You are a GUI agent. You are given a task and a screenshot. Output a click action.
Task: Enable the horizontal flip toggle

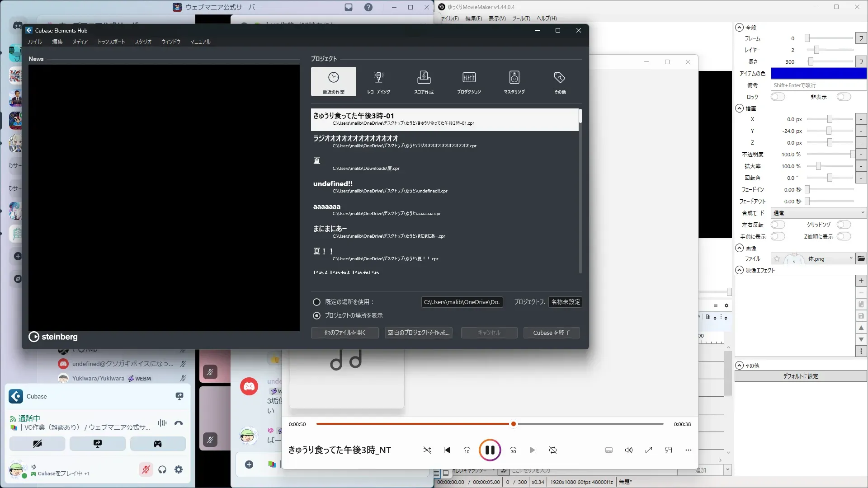tap(778, 225)
